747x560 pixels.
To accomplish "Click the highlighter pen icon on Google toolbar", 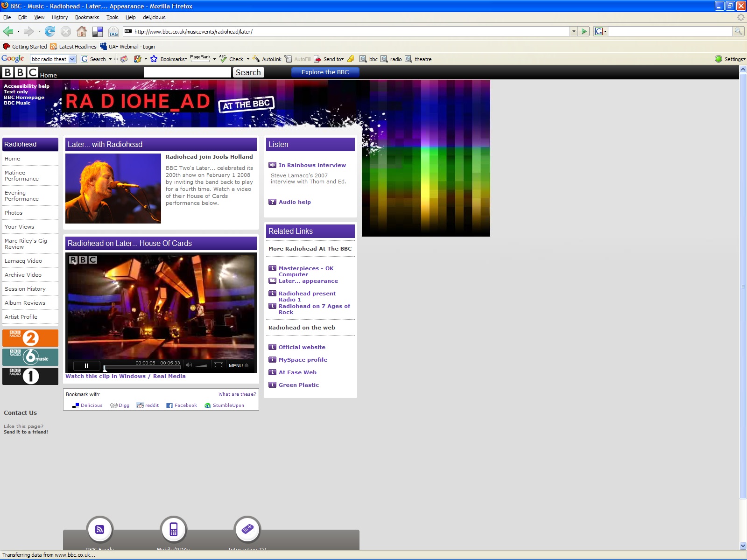I will click(x=351, y=59).
